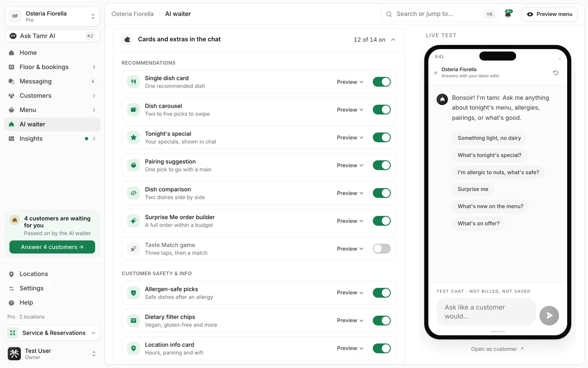The image size is (588, 368).
Task: Click the Location info card pin icon
Action: [134, 348]
